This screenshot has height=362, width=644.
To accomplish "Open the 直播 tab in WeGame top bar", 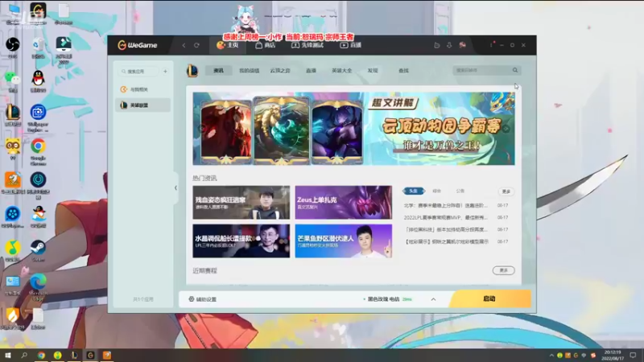I will (x=351, y=45).
